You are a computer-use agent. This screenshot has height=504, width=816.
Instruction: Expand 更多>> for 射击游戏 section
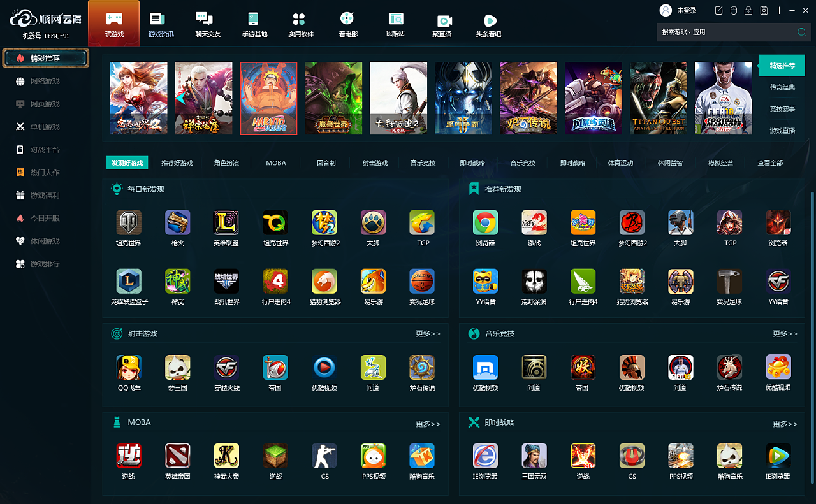[428, 334]
